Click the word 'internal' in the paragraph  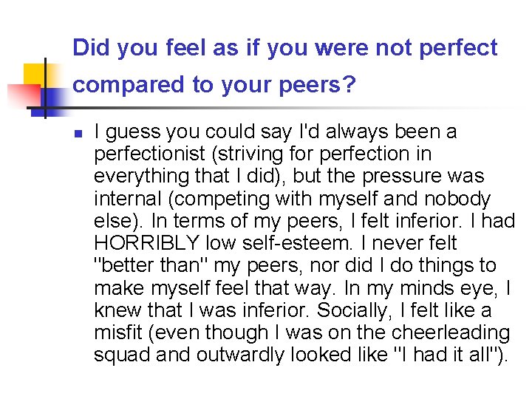pyautogui.click(x=128, y=199)
